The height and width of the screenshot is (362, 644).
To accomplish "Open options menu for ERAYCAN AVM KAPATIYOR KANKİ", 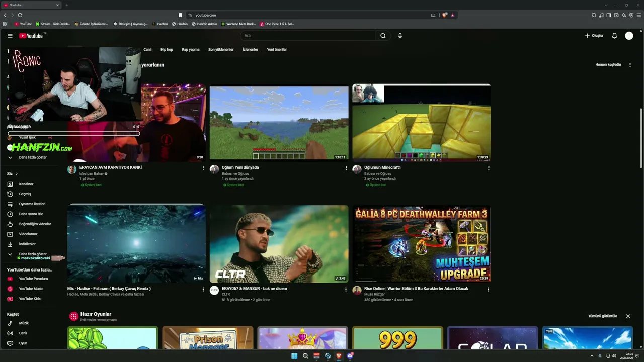I will coord(204,168).
